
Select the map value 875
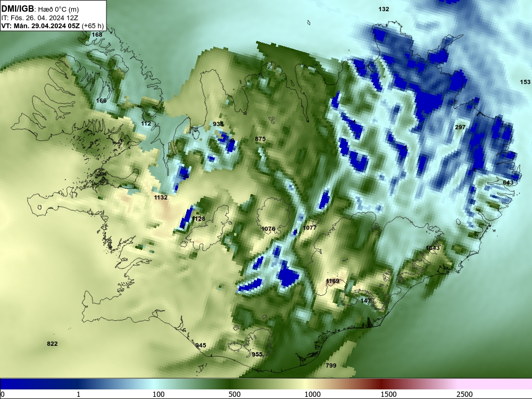[x=260, y=139]
